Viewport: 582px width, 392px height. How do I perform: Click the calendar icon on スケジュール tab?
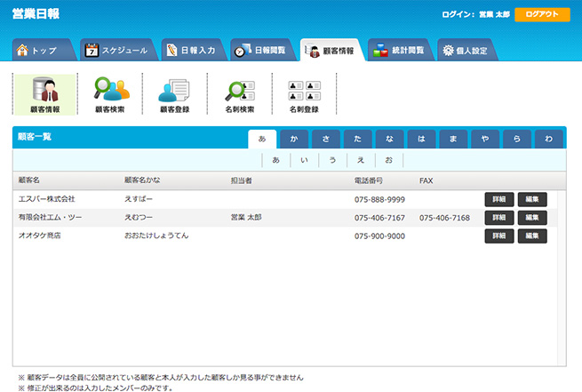coord(92,50)
